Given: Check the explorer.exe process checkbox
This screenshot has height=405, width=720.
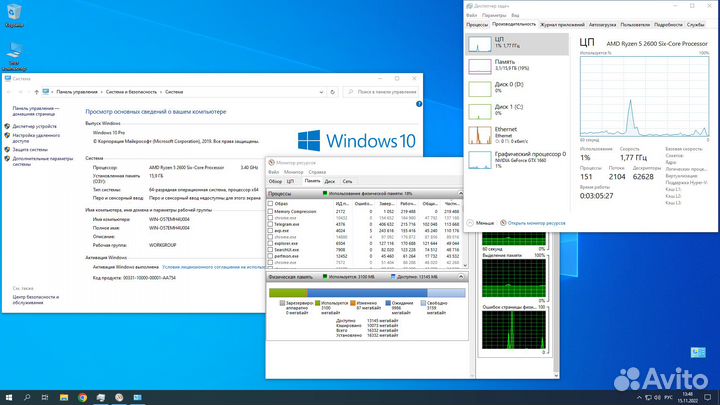Looking at the screenshot, I should click(x=270, y=242).
